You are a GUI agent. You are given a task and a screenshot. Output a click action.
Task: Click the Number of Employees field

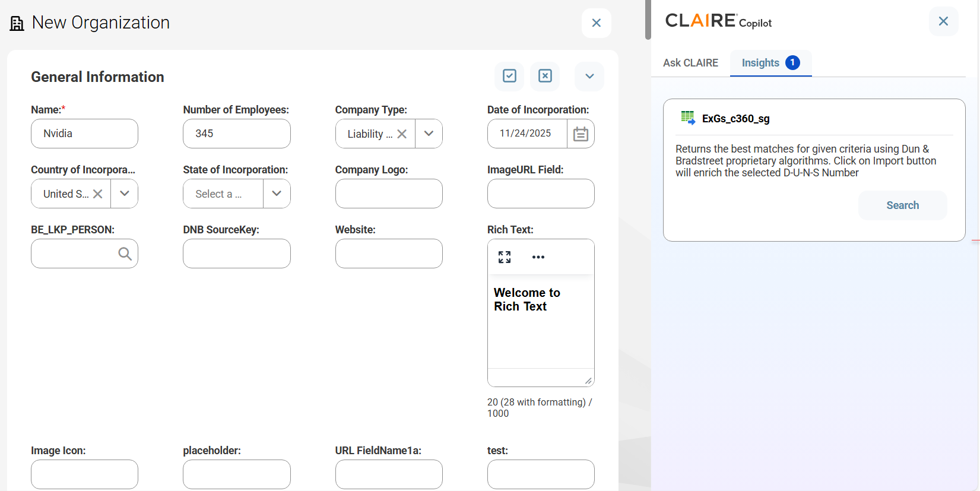(x=237, y=134)
